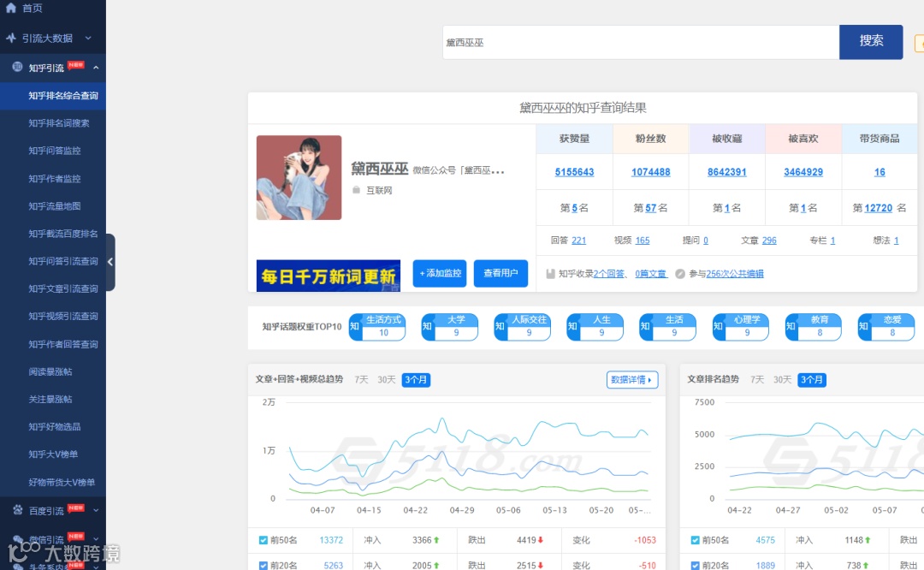Viewport: 924px width, 570px height.
Task: Click the 查看用户 button
Action: (500, 274)
